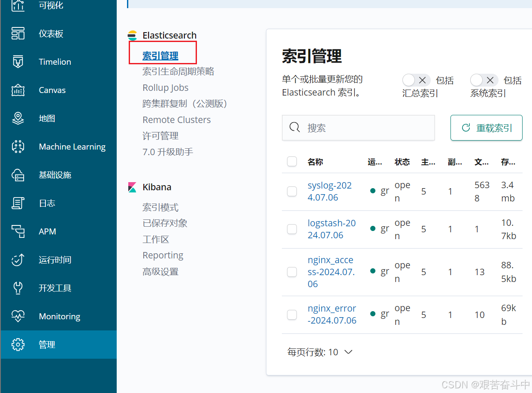Open the nginx_error-2024.07.06 index link
Image resolution: width=532 pixels, height=393 pixels.
point(332,315)
